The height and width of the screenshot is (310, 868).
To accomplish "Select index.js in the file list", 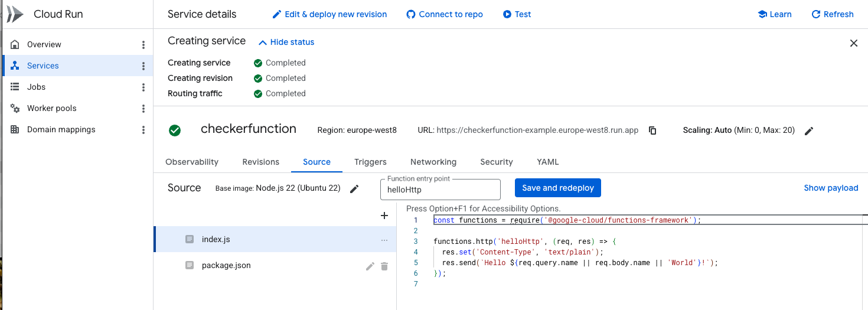I will (275, 239).
